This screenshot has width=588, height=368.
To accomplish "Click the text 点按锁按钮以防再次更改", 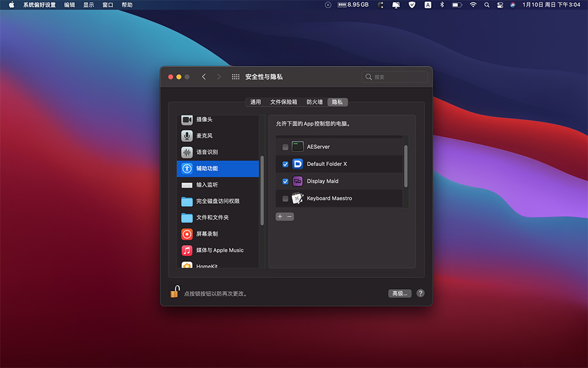I will [x=216, y=294].
